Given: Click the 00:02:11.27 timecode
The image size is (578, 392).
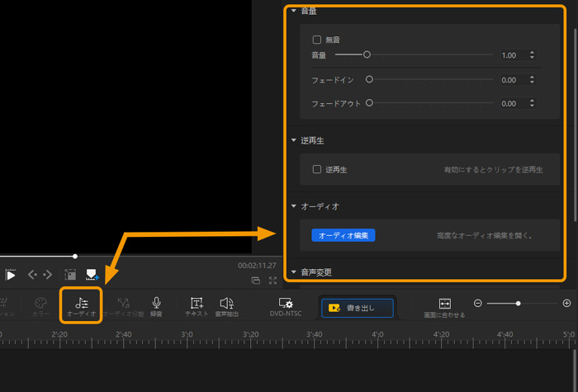Looking at the screenshot, I should coord(257,265).
